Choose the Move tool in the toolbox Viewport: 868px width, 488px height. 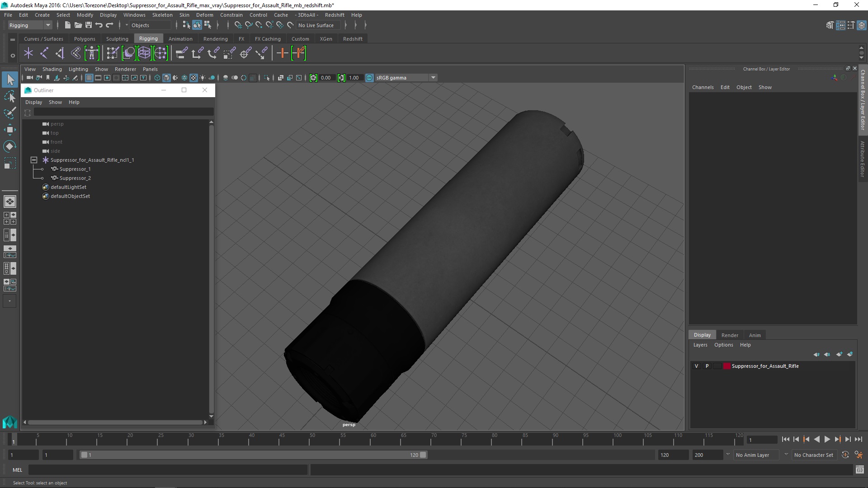[10, 130]
